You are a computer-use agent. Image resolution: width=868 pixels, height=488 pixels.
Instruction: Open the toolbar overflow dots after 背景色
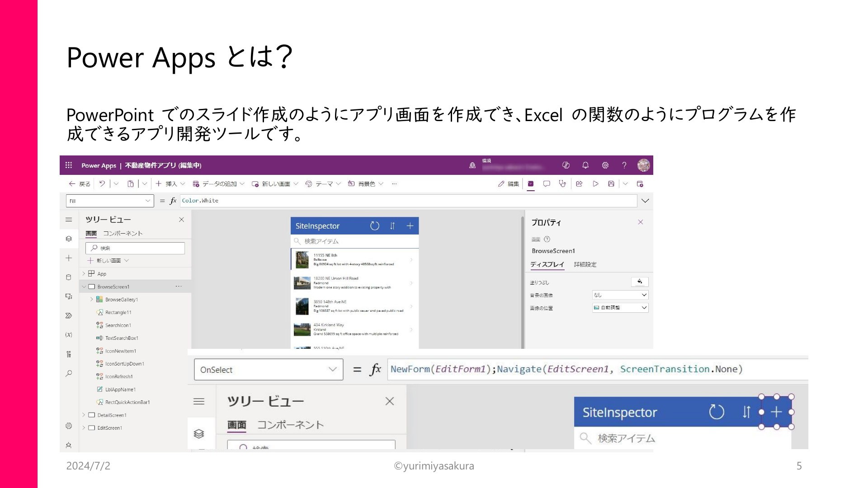point(394,184)
